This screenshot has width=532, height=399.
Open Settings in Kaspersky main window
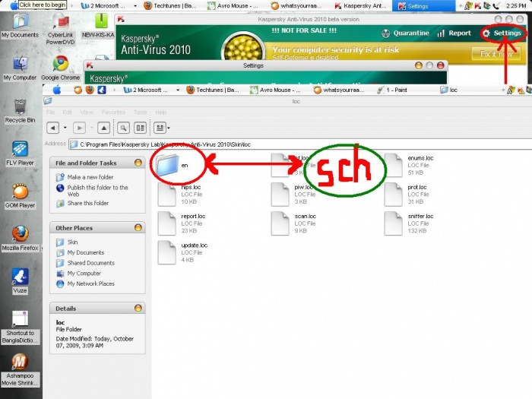(502, 33)
